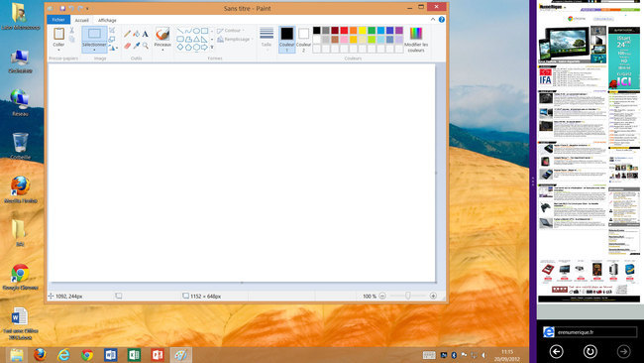This screenshot has width=644, height=363.
Task: Select the Magnifier tool in Paint
Action: tap(146, 46)
